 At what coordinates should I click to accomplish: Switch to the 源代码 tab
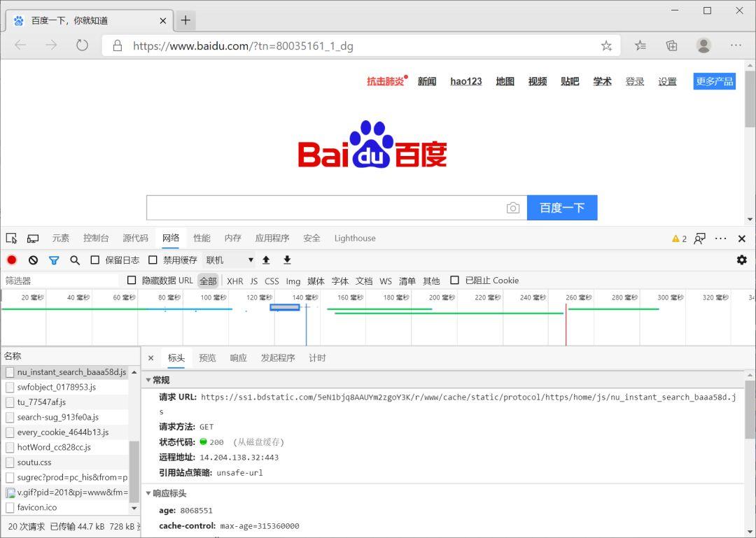(x=136, y=238)
